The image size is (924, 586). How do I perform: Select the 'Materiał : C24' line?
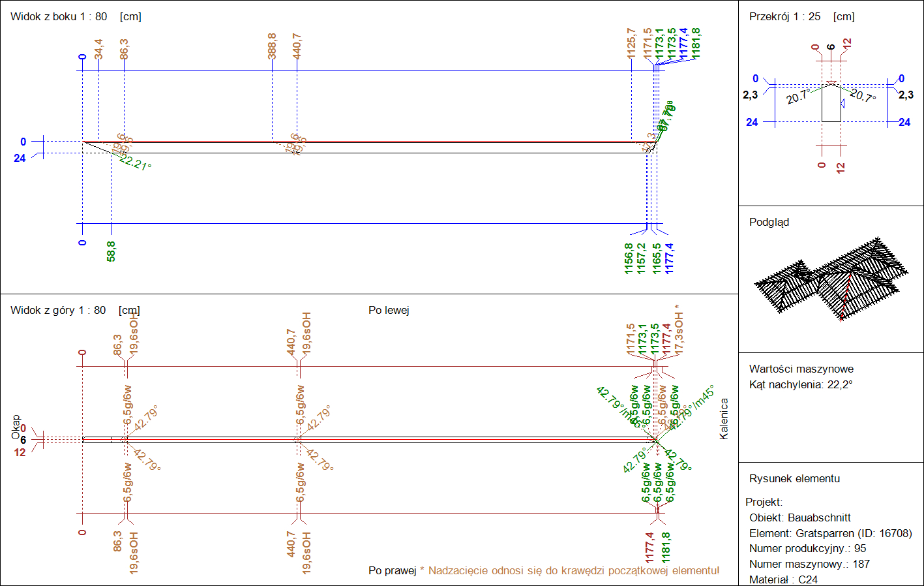point(783,579)
